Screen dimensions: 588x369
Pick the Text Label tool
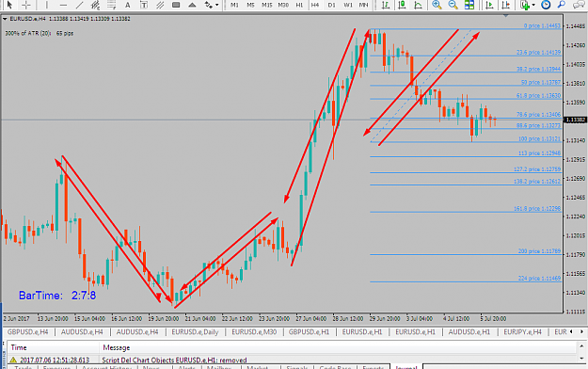[144, 5]
